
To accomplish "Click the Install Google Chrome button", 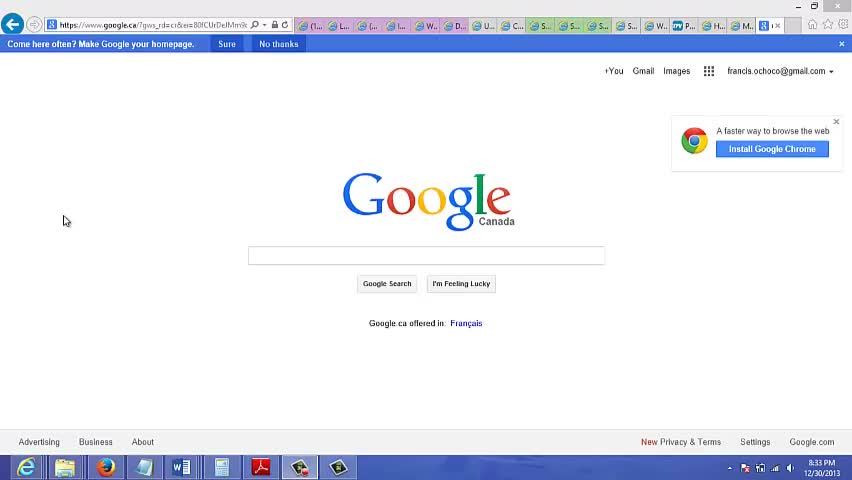I will (772, 149).
